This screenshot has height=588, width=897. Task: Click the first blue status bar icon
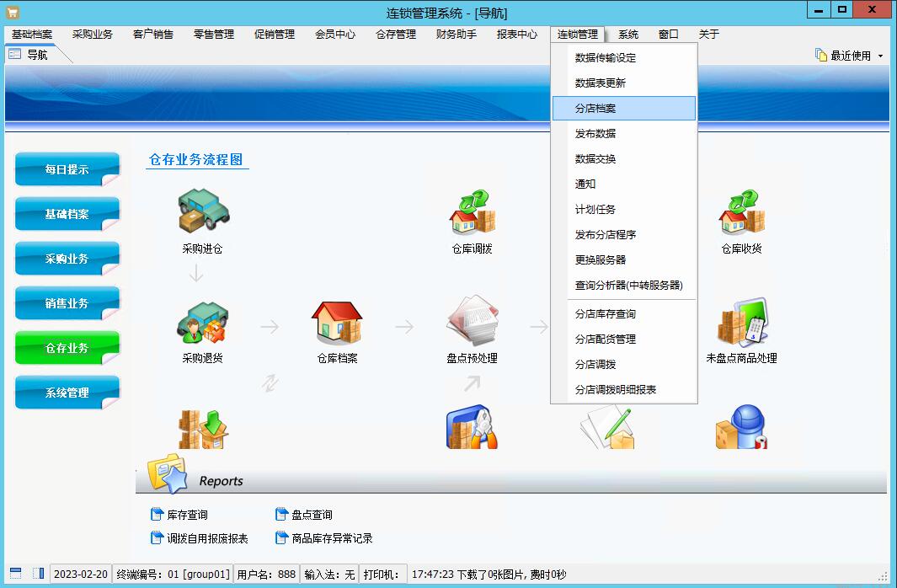16,573
